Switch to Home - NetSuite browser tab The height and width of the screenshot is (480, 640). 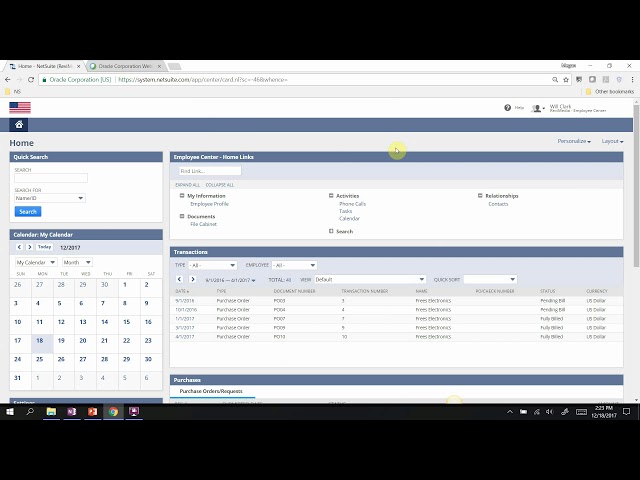pyautogui.click(x=45, y=66)
